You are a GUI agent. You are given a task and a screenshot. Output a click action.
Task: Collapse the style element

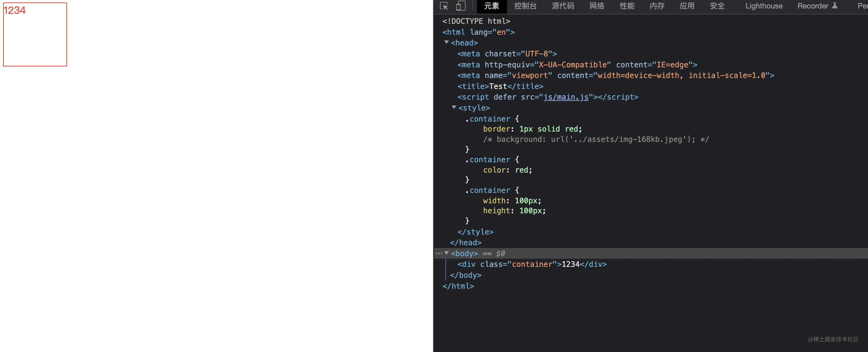pyautogui.click(x=454, y=107)
